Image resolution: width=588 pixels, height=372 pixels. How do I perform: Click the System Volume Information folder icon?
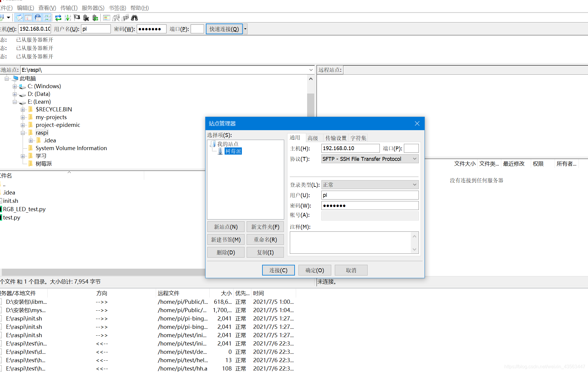pos(30,148)
